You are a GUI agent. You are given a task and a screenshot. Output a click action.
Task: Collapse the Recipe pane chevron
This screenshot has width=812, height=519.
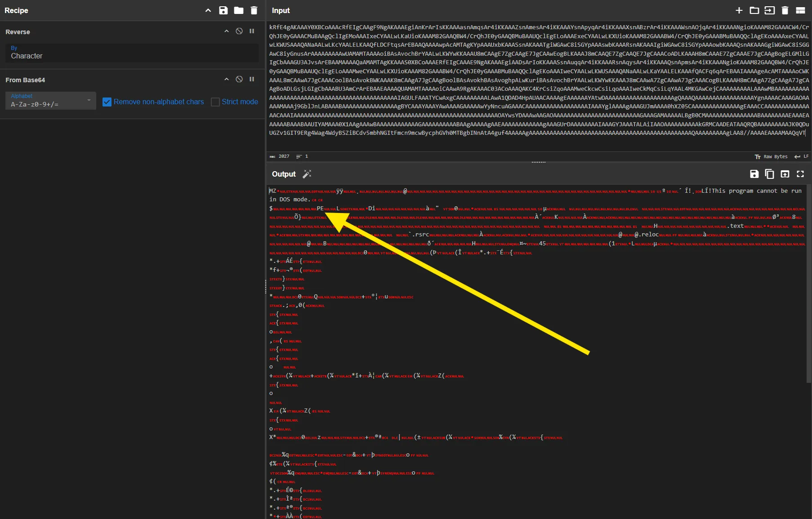click(x=208, y=10)
